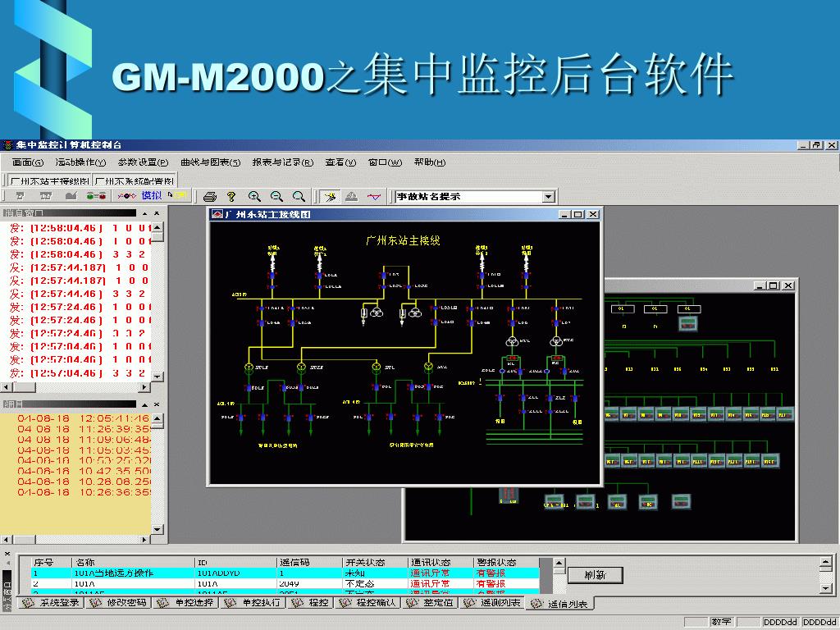
Task: Open the 修改密码 bottom tab
Action: click(x=118, y=603)
